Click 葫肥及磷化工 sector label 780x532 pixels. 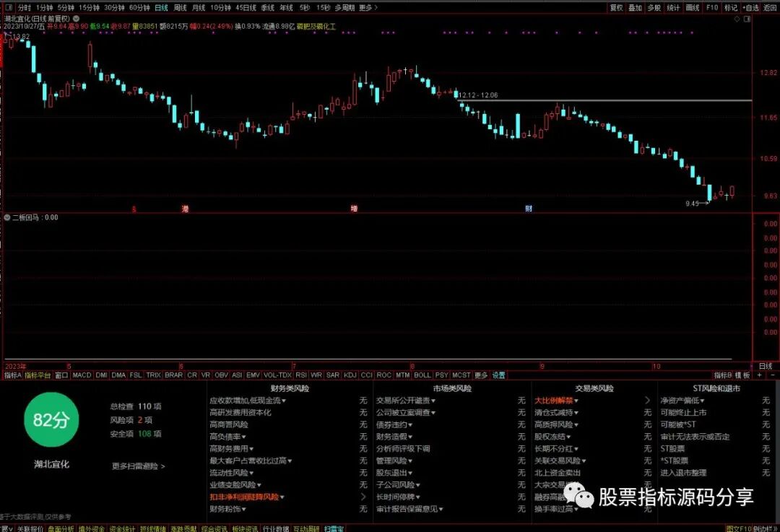pyautogui.click(x=316, y=27)
